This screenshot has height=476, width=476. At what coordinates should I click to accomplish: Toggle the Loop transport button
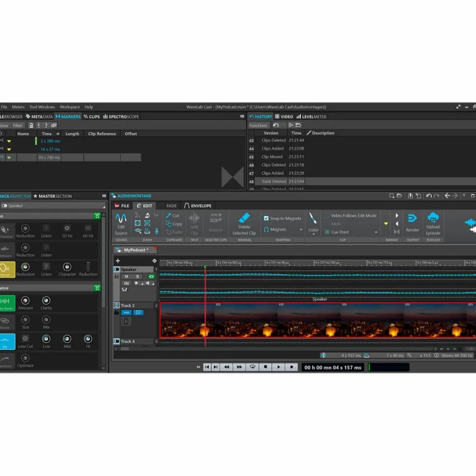(252, 367)
